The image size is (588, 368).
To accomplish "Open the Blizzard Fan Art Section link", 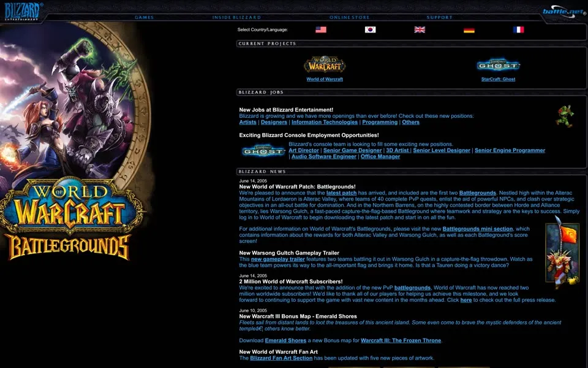I will pyautogui.click(x=281, y=358).
